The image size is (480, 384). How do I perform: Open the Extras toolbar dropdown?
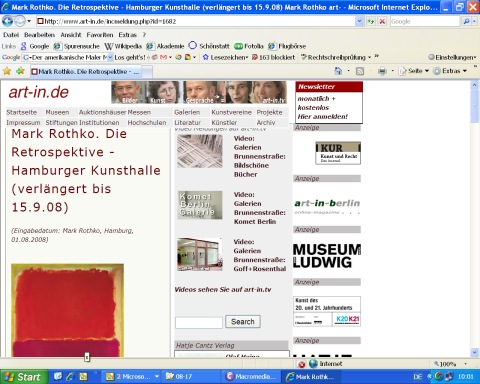click(x=450, y=71)
